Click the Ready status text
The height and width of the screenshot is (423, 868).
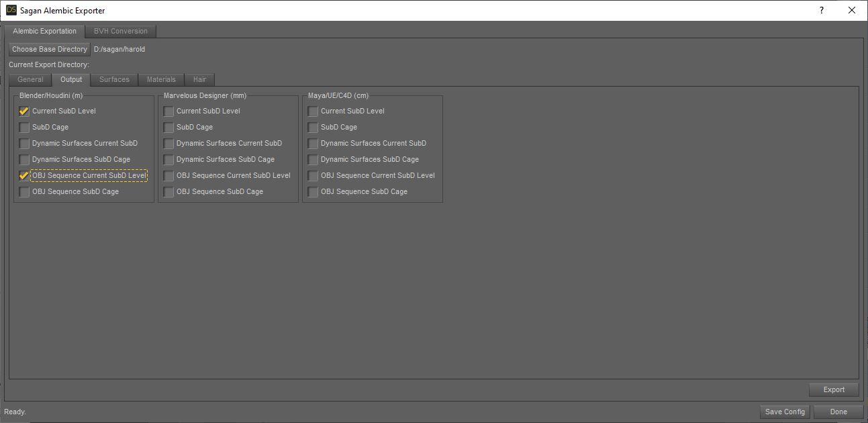(x=15, y=412)
